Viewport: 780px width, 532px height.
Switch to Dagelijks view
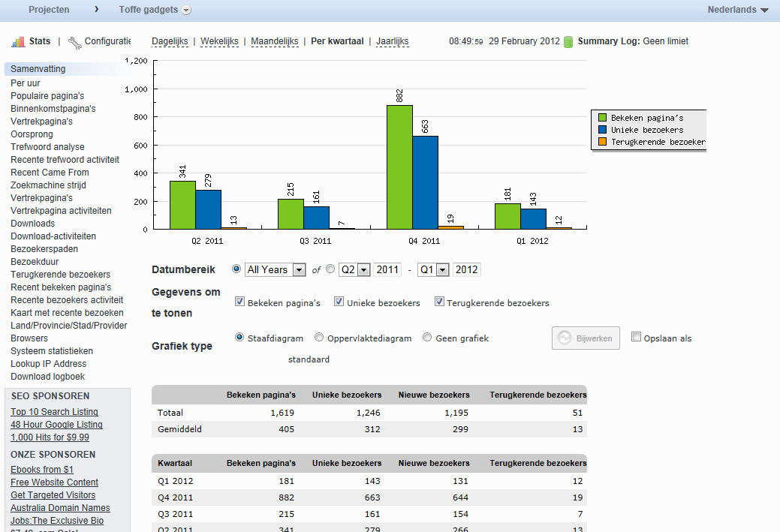pyautogui.click(x=170, y=41)
